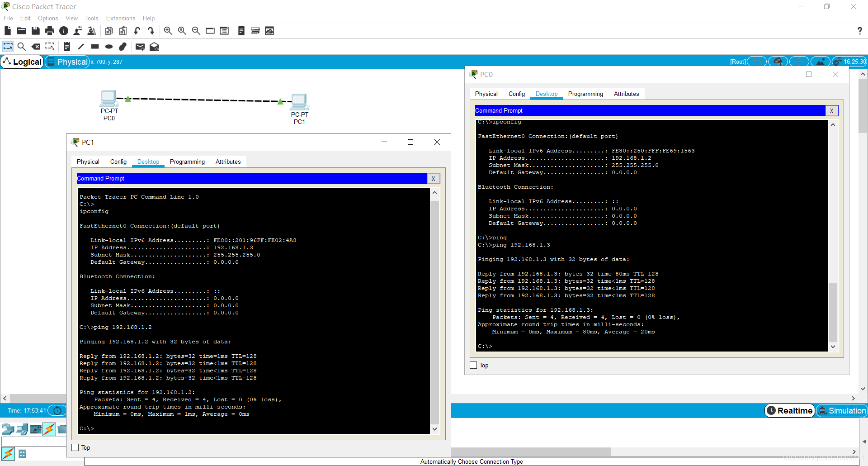Select the Network Devices category icon
Image resolution: width=868 pixels, height=466 pixels.
click(8, 429)
